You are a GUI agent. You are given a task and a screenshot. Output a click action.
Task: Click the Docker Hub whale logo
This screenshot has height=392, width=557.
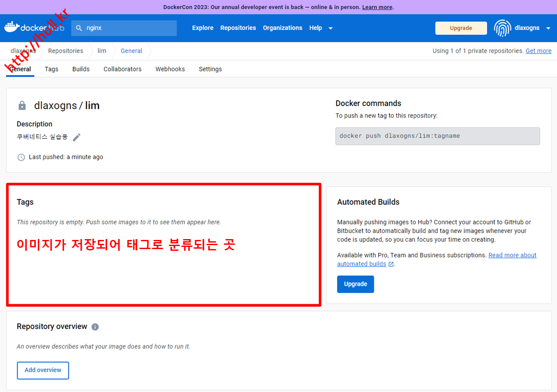tap(12, 26)
